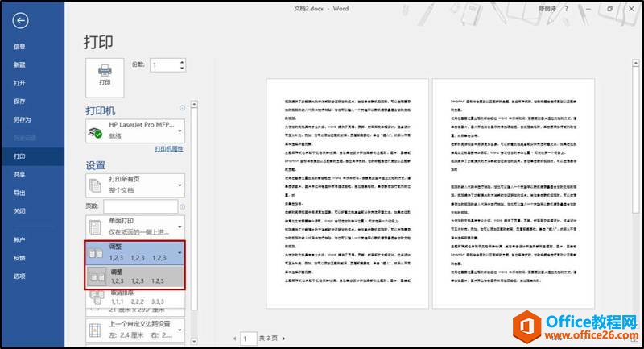Open the 信息 menu item in the sidebar

click(19, 46)
